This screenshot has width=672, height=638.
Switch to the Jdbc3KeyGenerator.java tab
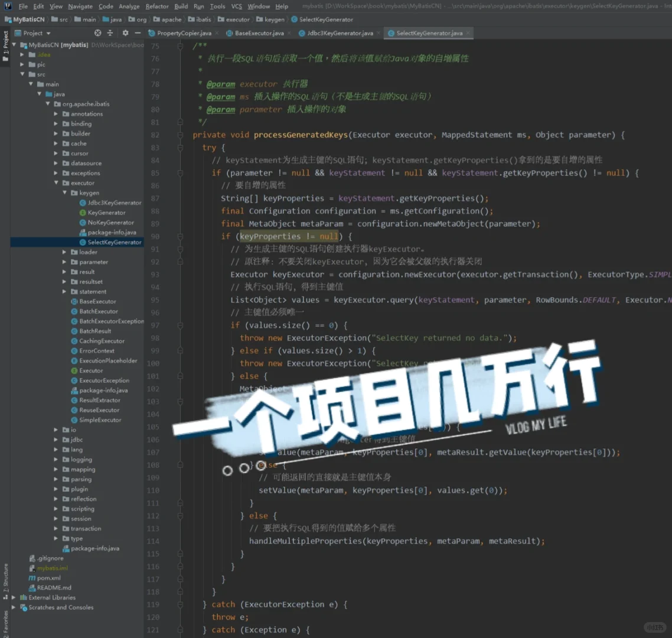point(340,33)
